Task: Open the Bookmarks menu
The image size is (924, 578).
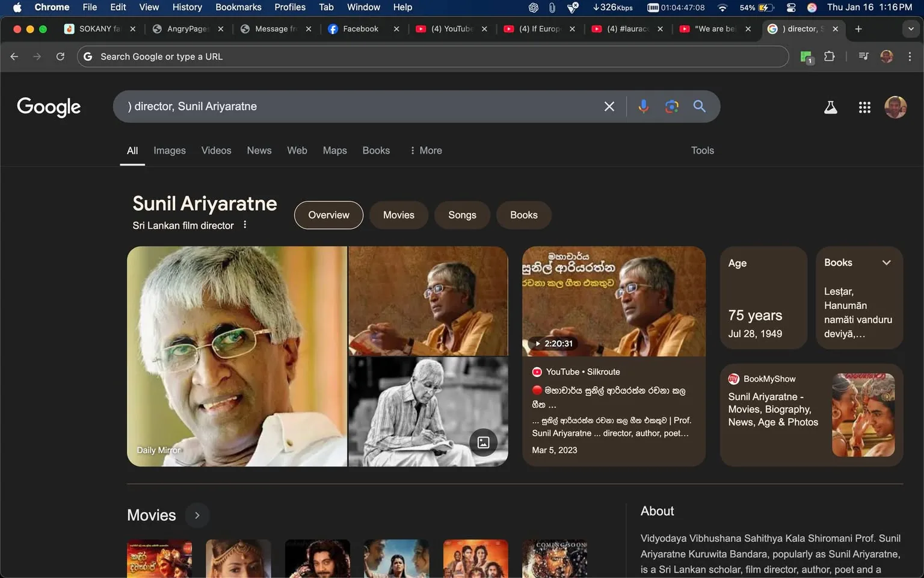Action: point(238,7)
